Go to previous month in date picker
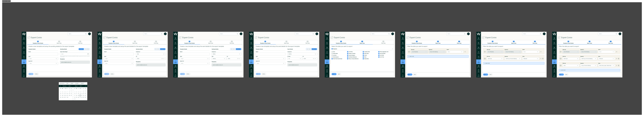This screenshot has height=117, width=644. point(60,86)
